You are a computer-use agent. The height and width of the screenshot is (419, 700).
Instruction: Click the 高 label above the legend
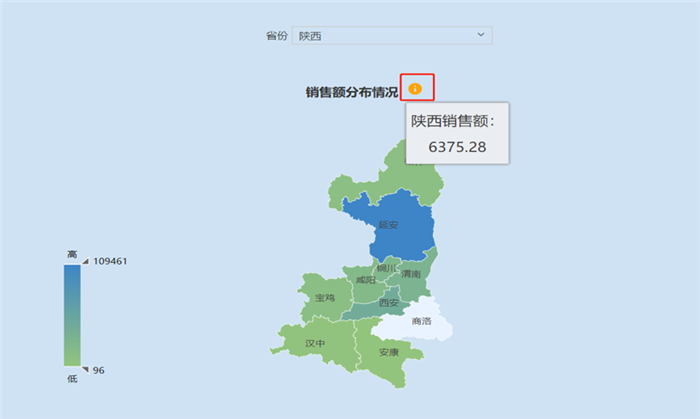tap(72, 255)
